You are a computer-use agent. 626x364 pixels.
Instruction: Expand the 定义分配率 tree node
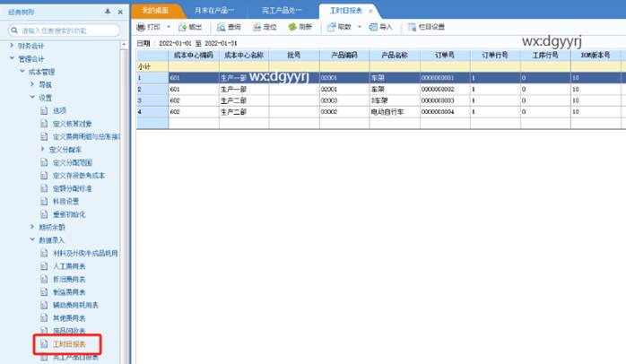(x=43, y=149)
